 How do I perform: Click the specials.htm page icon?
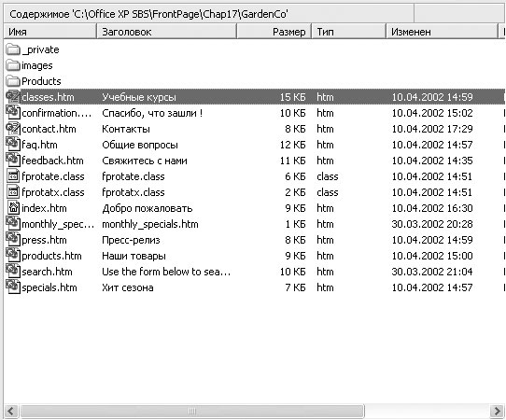(x=13, y=287)
